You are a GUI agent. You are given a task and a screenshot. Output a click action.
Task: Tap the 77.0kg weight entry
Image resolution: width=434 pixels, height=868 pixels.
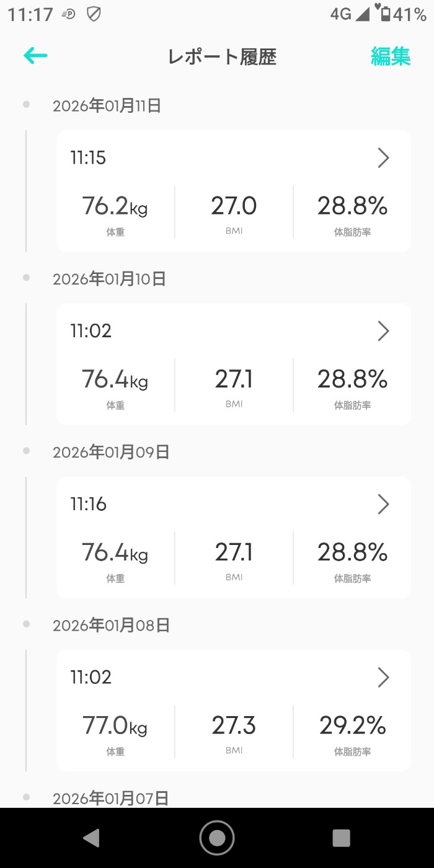coord(115,725)
